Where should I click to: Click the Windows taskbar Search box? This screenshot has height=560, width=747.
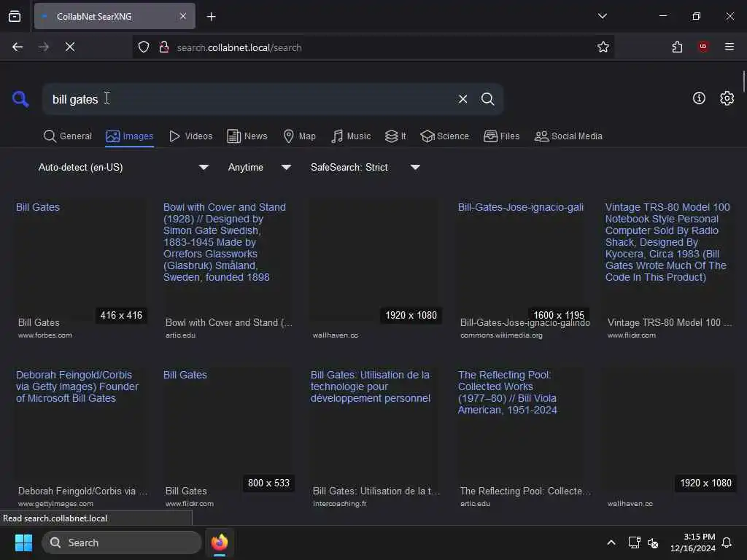[x=122, y=542]
